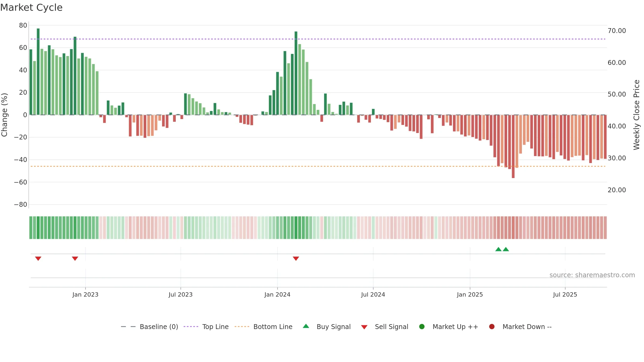Viewport: 644px width, 362px height.
Task: Click the Jan 2023 axis label
Action: (85, 294)
